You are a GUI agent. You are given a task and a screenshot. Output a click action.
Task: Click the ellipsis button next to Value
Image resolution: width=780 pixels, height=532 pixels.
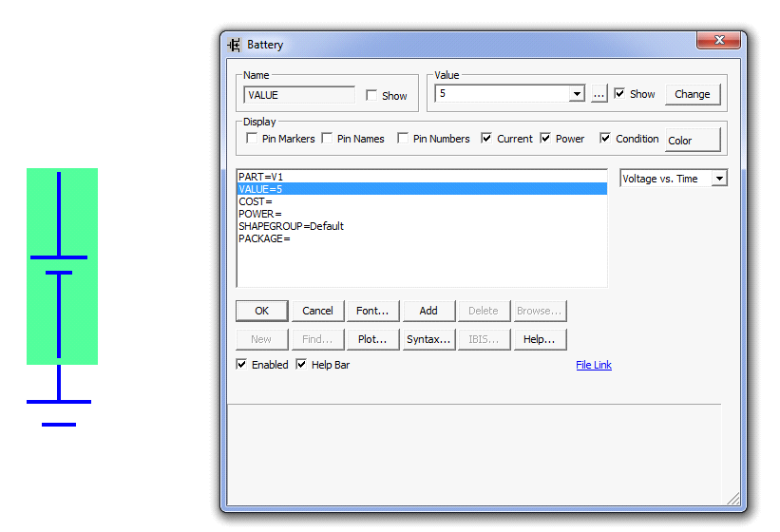[599, 94]
